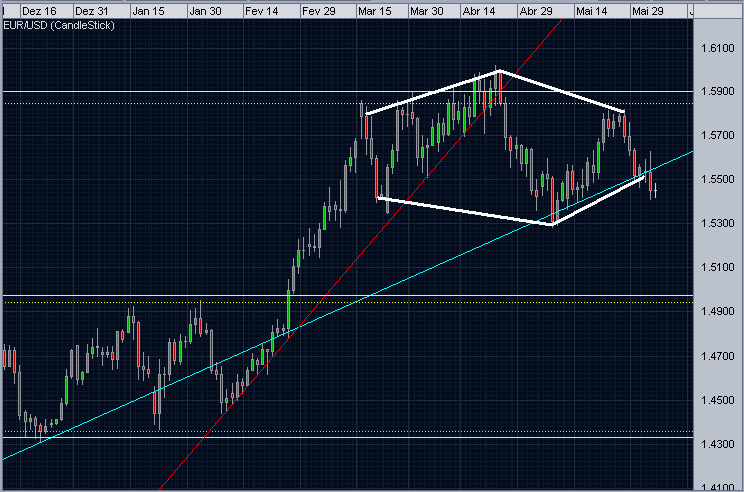Select the Fev 14 date label
This screenshot has width=744, height=492.
pyautogui.click(x=261, y=11)
